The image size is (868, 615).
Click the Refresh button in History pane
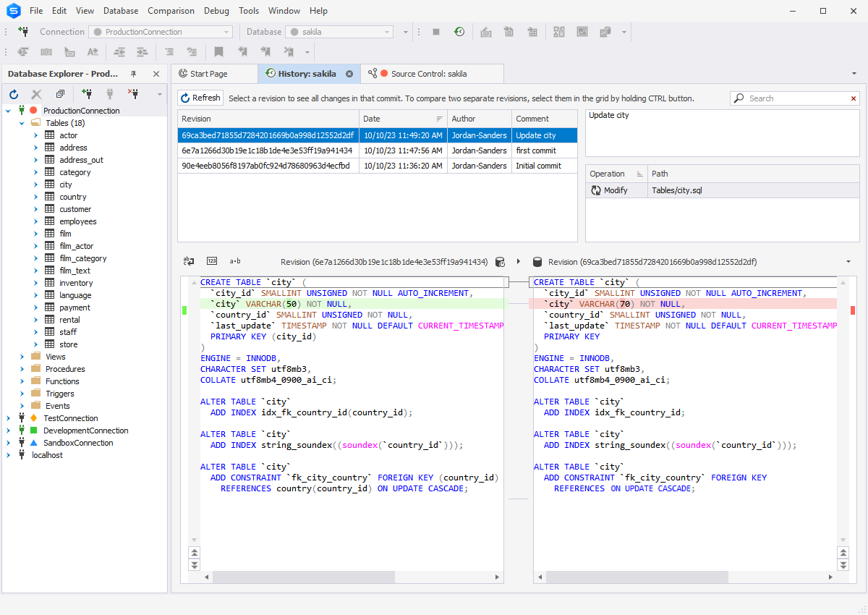(200, 98)
